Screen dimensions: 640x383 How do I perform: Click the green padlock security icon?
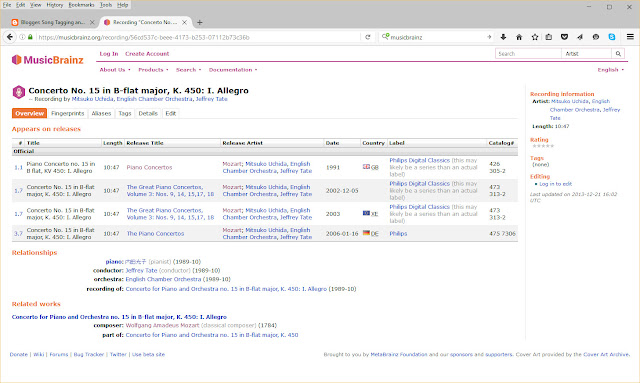pyautogui.click(x=30, y=37)
